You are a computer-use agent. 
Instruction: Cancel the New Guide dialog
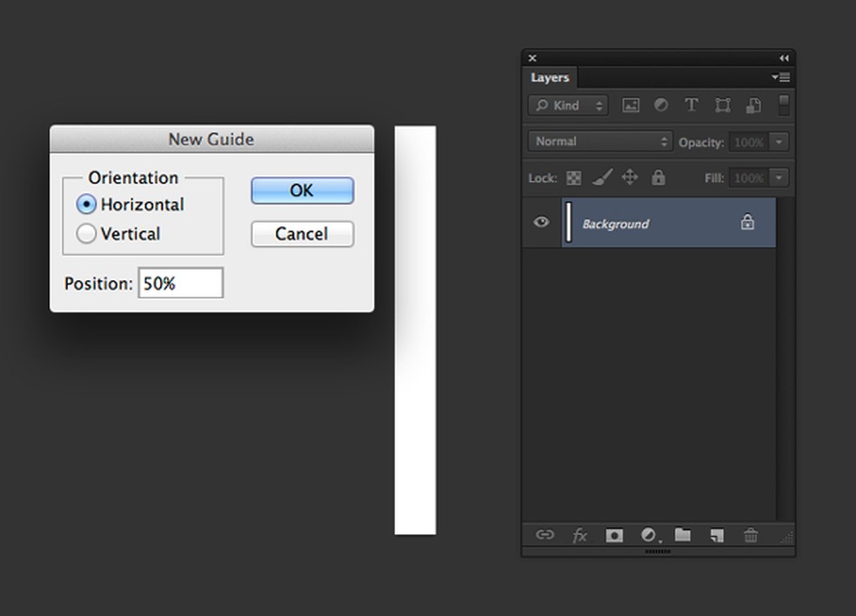[302, 234]
